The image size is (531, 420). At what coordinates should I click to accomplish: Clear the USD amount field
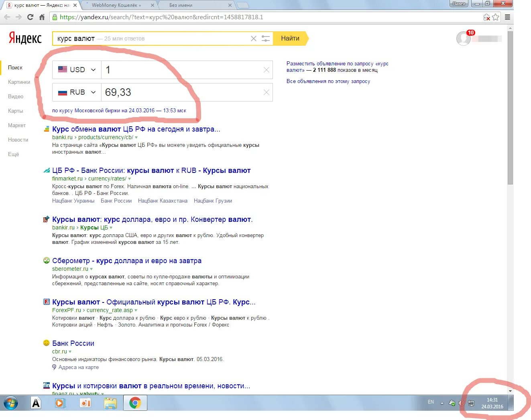pos(266,70)
